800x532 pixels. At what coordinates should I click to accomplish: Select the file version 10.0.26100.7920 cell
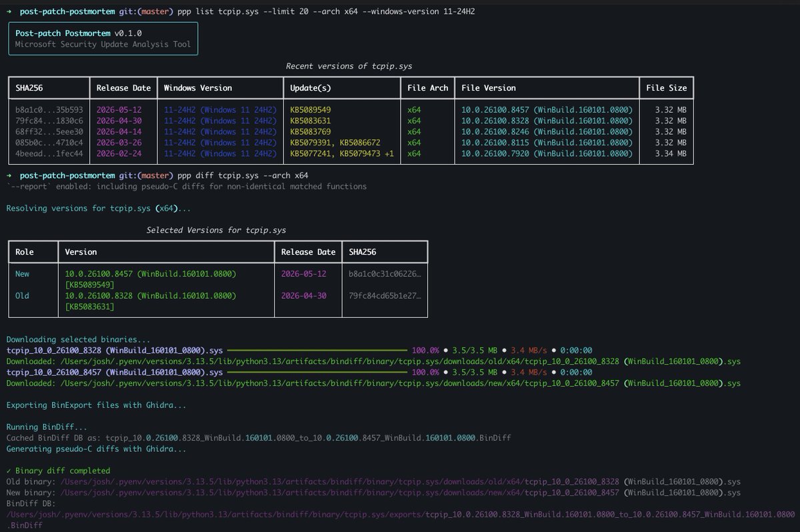click(547, 153)
